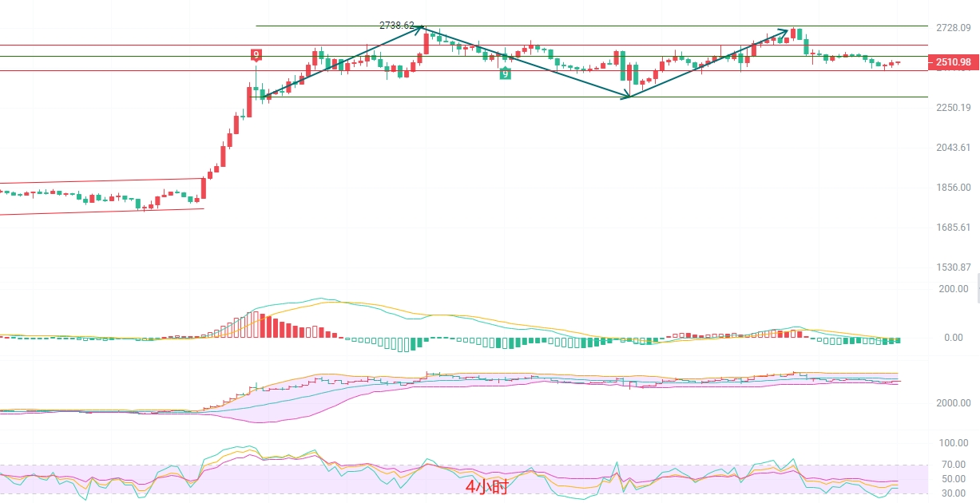The width and height of the screenshot is (980, 503).
Task: Click the 1530.87 price axis label
Action: click(x=954, y=267)
